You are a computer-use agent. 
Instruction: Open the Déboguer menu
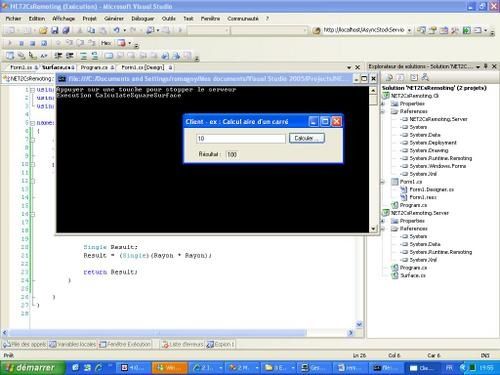tap(143, 19)
